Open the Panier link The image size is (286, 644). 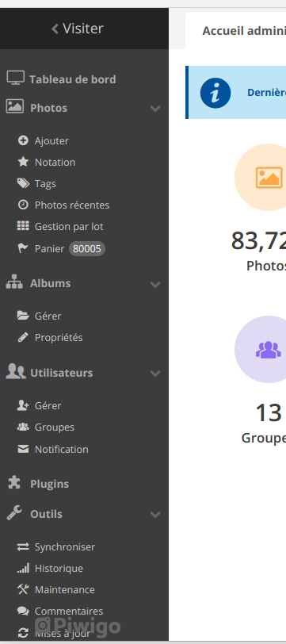[x=50, y=248]
